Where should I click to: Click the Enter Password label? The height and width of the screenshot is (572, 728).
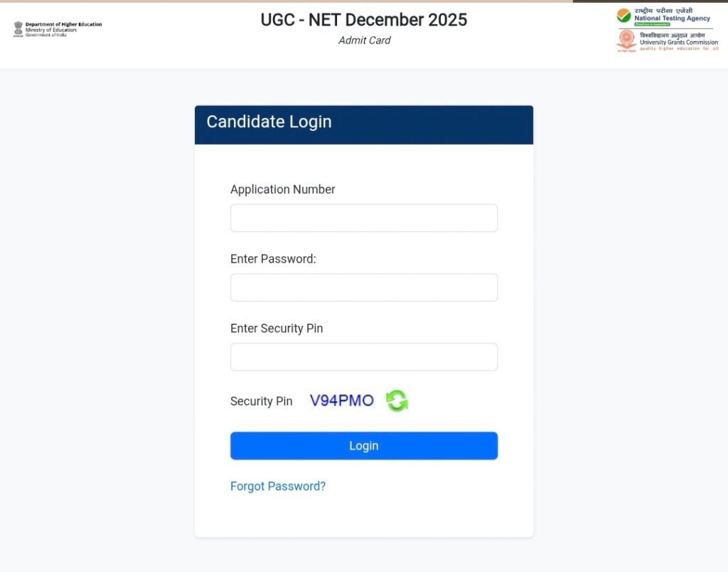[273, 259]
